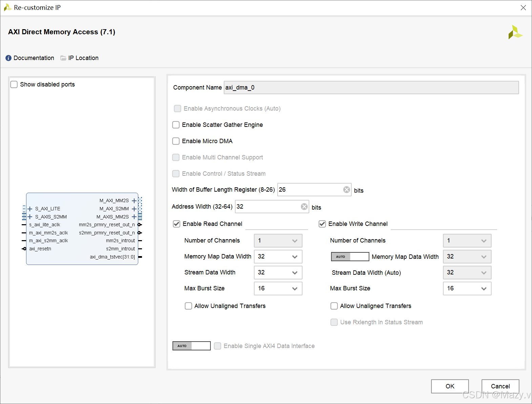Uncheck Enable Write Channel
The image size is (532, 404).
pos(322,224)
